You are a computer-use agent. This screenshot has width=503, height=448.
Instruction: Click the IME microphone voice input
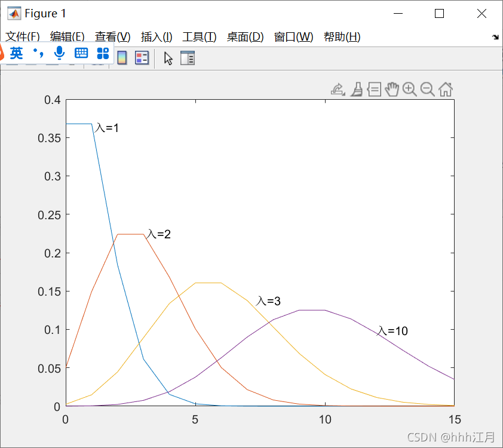point(59,53)
